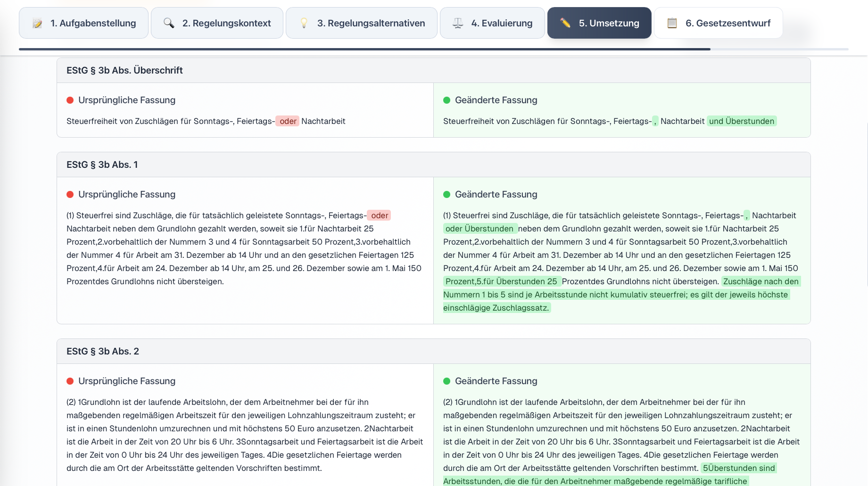The height and width of the screenshot is (486, 868).
Task: Click the added 'und Überstunden' highlight
Action: 741,122
